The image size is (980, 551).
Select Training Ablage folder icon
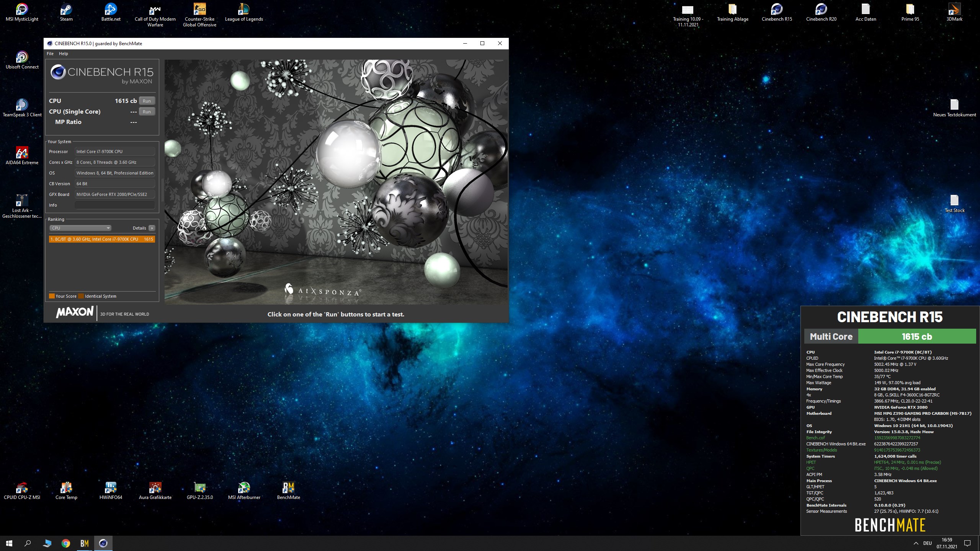(732, 12)
